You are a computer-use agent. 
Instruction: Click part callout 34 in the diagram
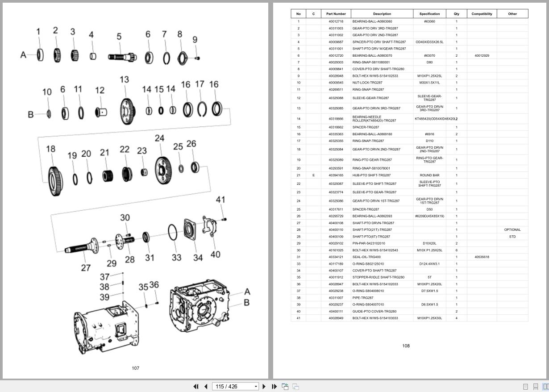[198, 258]
